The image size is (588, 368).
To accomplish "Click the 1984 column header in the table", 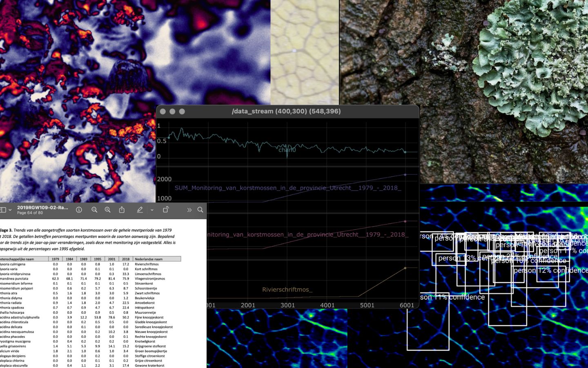I will (x=69, y=259).
